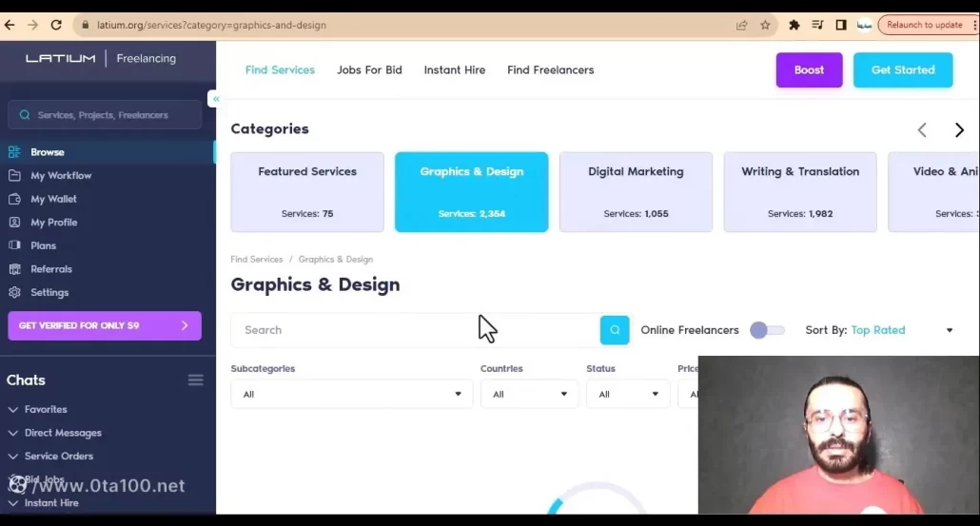Click the Graphics & Design breadcrumb link
The height and width of the screenshot is (526, 980).
pos(336,260)
